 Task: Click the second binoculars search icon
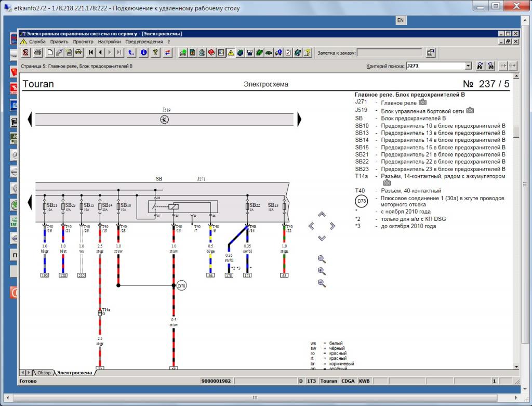tap(490, 66)
